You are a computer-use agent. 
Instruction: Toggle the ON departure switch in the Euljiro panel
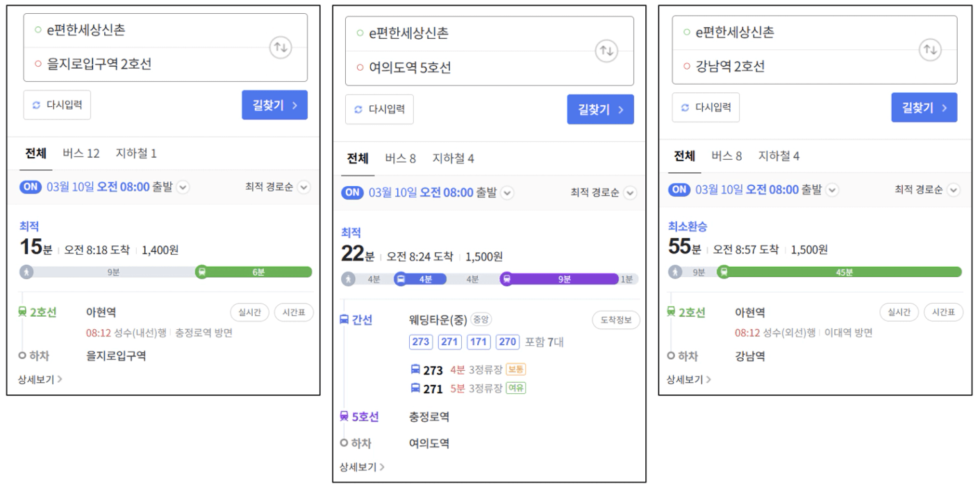31,187
